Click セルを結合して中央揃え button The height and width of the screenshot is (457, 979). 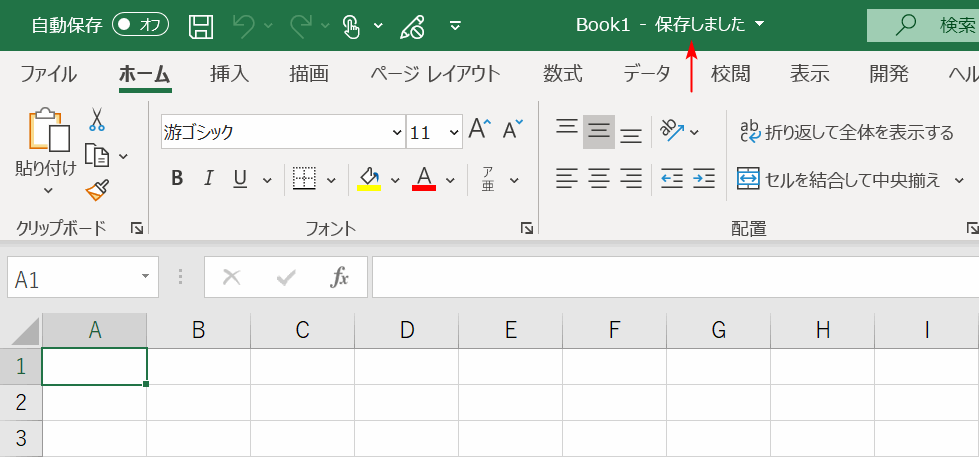point(839,179)
